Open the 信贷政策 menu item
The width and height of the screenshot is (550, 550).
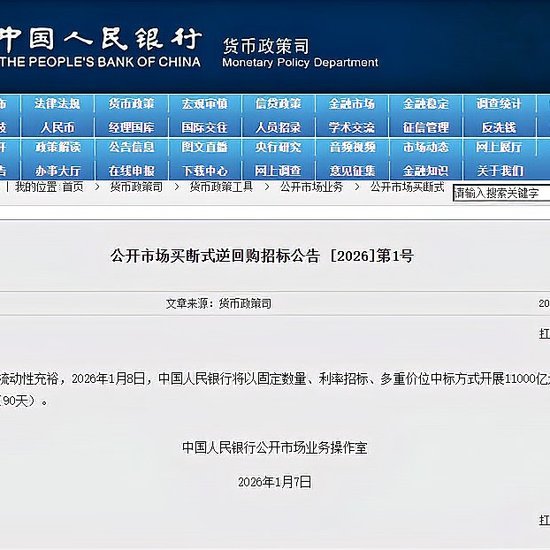[x=278, y=104]
